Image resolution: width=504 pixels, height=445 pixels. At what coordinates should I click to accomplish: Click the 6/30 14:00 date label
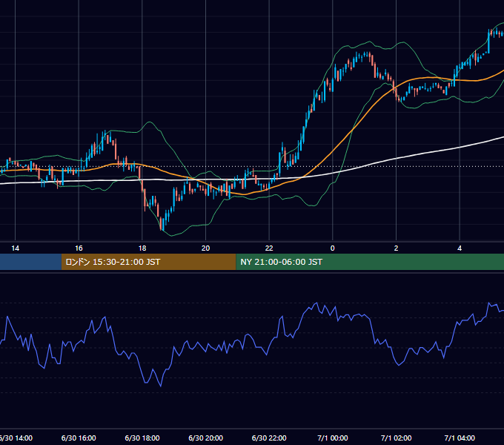(x=16, y=438)
